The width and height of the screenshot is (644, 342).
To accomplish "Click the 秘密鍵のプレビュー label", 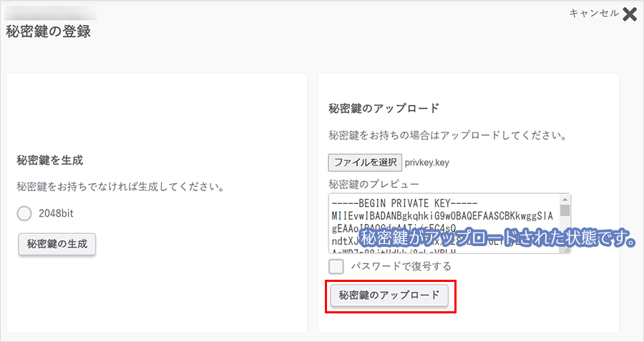I will pyautogui.click(x=374, y=184).
